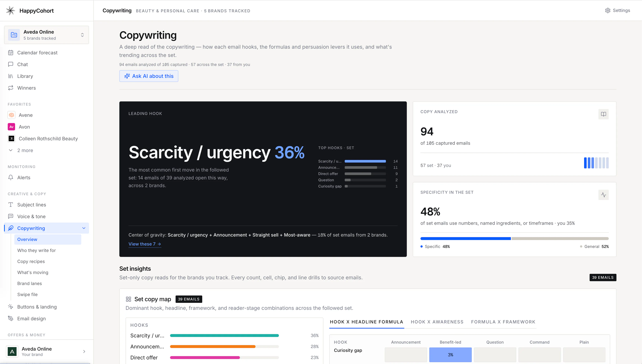Viewport: 642px width, 364px height.
Task: Click the Direct offer row in Top Hooks
Action: [x=358, y=174]
